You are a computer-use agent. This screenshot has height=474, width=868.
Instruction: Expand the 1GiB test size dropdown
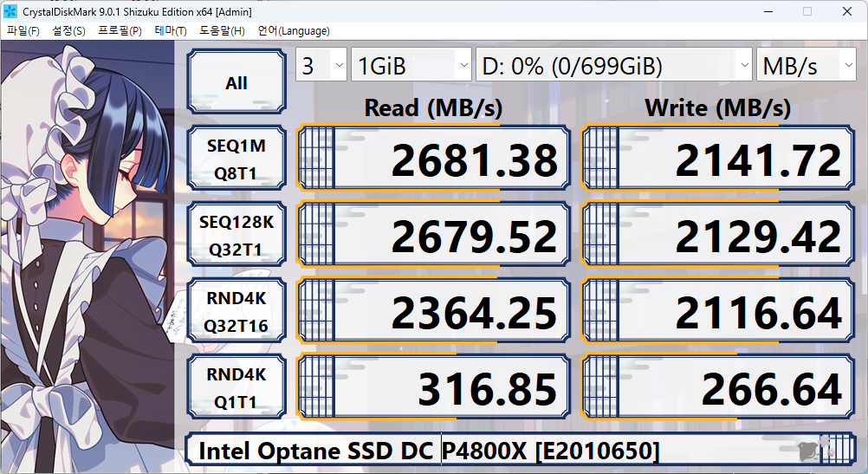[x=411, y=66]
